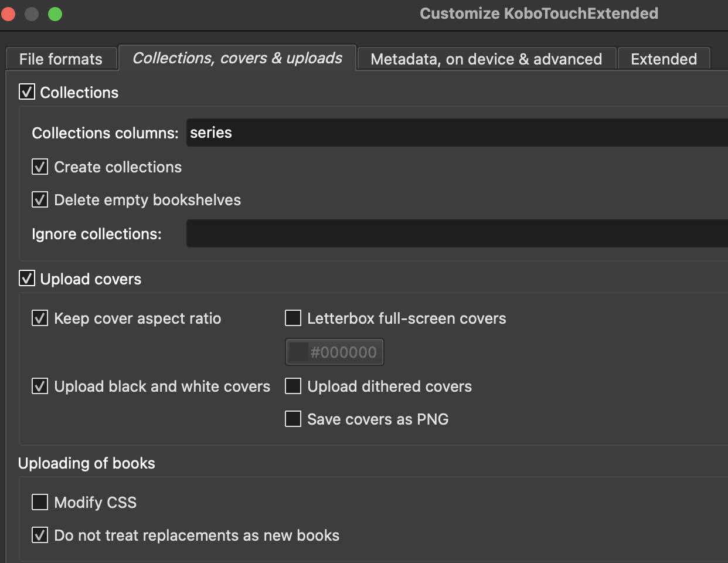Enable the Modify CSS option
The image size is (728, 563).
coord(40,503)
